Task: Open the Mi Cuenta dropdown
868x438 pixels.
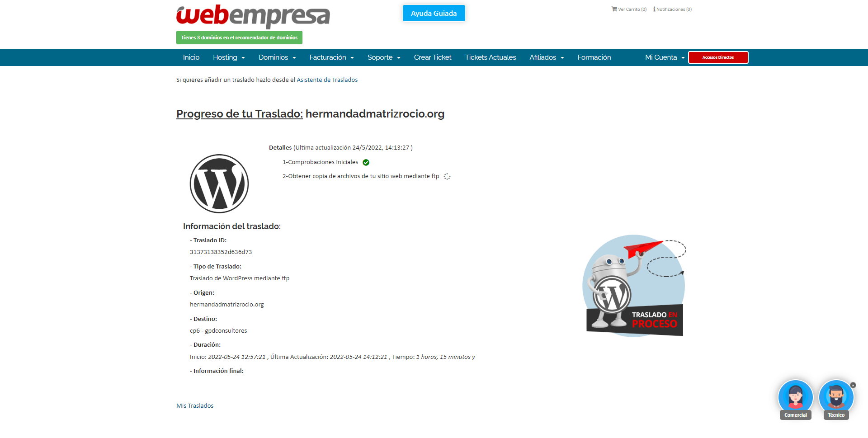Action: point(665,57)
